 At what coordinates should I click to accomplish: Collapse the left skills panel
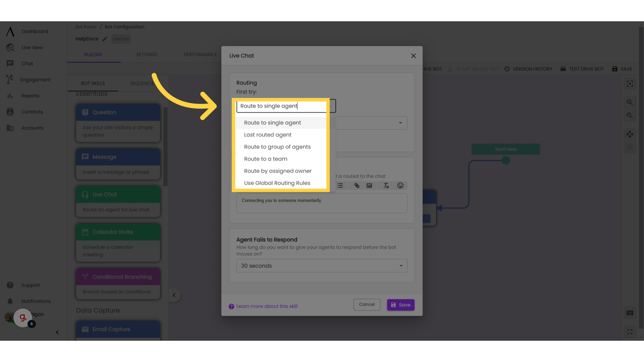(x=174, y=295)
